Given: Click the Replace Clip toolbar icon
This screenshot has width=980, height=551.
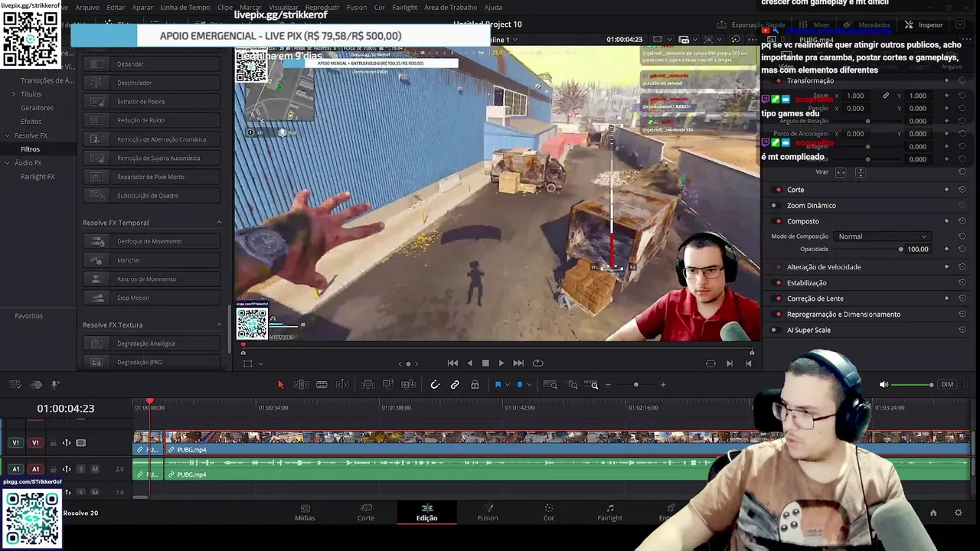Looking at the screenshot, I should [x=408, y=385].
